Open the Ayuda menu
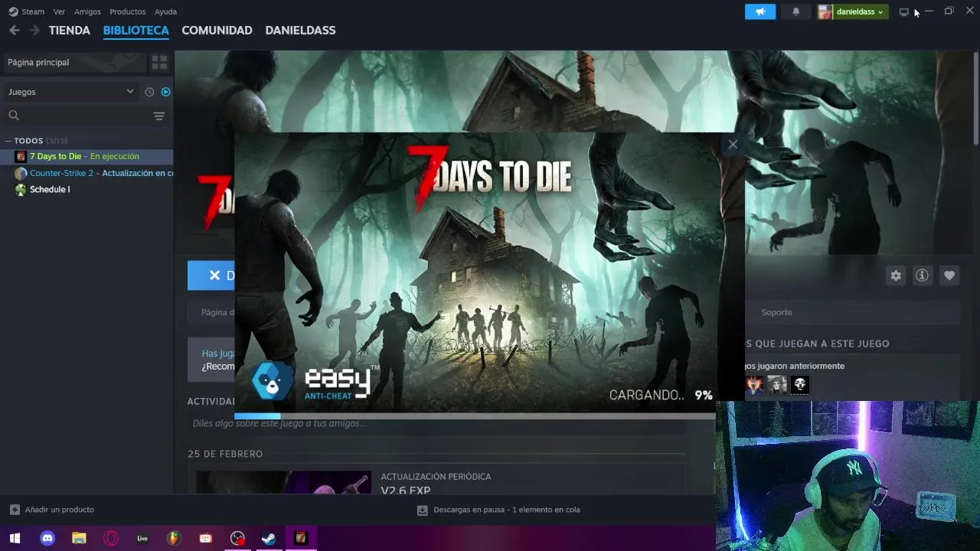This screenshot has width=980, height=551. 165,11
